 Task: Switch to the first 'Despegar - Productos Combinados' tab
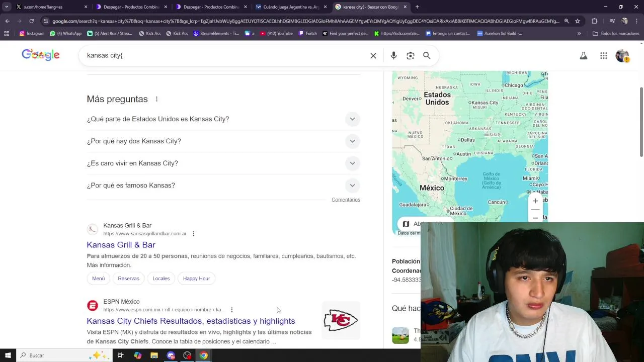coord(132,7)
